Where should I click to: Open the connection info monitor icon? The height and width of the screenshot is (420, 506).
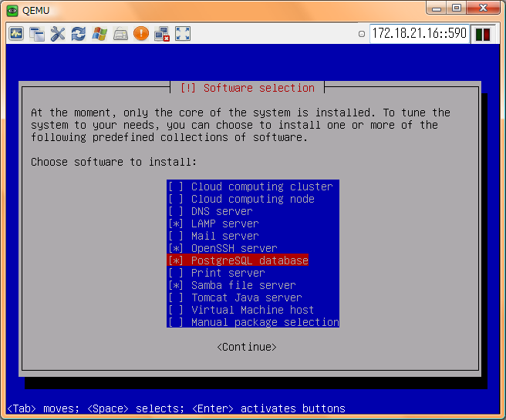(x=16, y=34)
